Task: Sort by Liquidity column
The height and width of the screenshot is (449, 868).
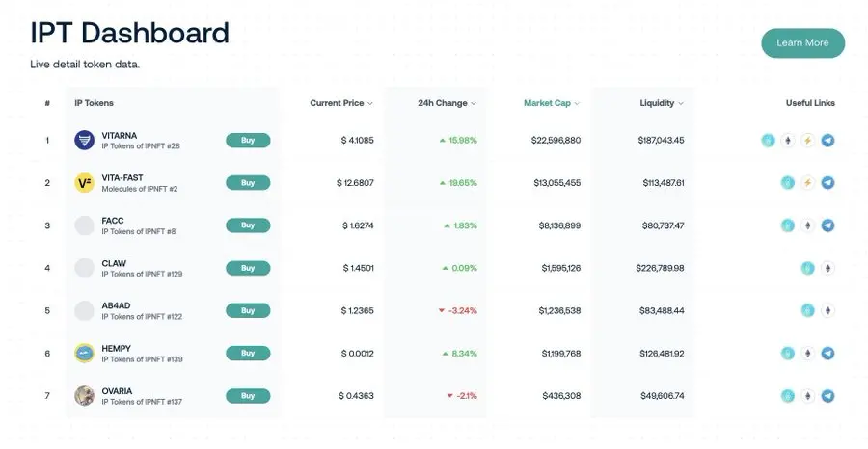Action: [x=662, y=103]
